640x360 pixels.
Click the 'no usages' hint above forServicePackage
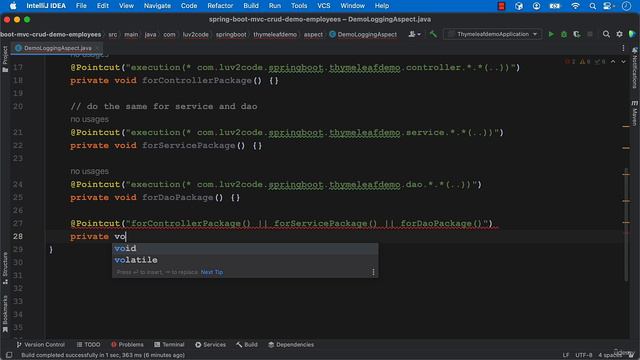coord(89,120)
